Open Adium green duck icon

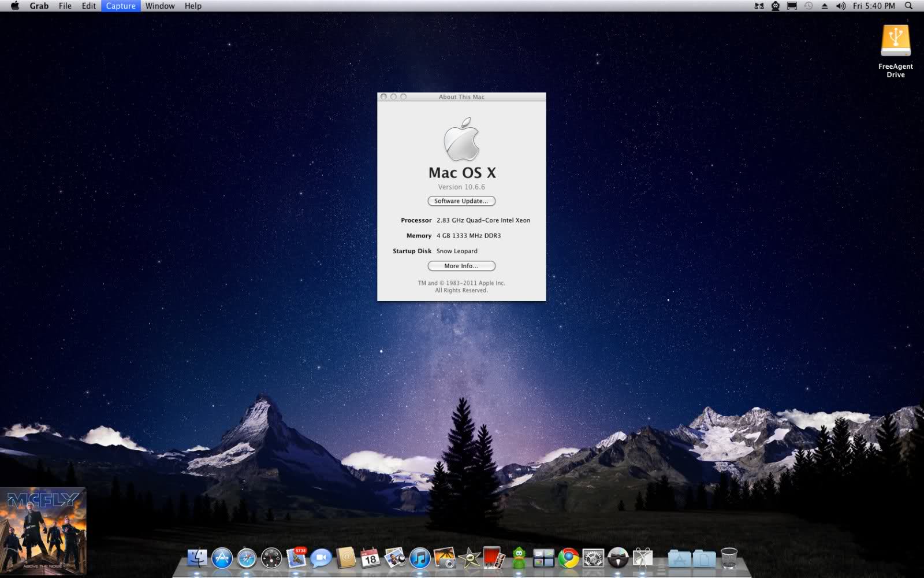pyautogui.click(x=519, y=558)
